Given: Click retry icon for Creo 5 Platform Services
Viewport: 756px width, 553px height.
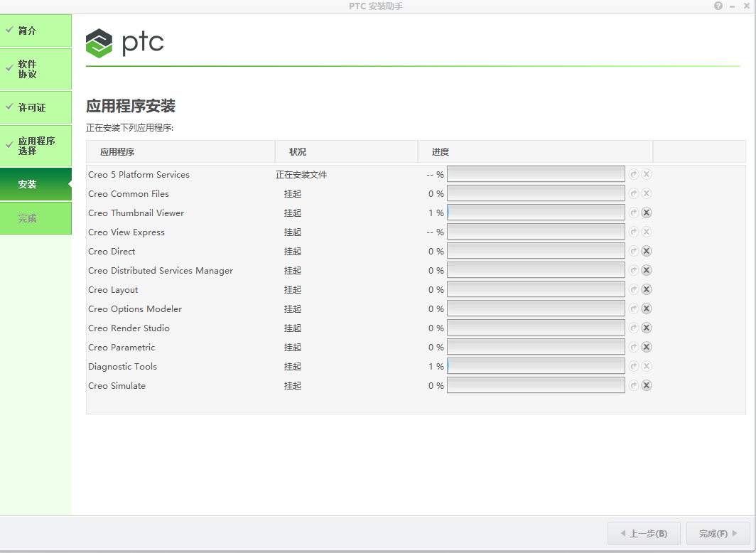Looking at the screenshot, I should pyautogui.click(x=634, y=174).
